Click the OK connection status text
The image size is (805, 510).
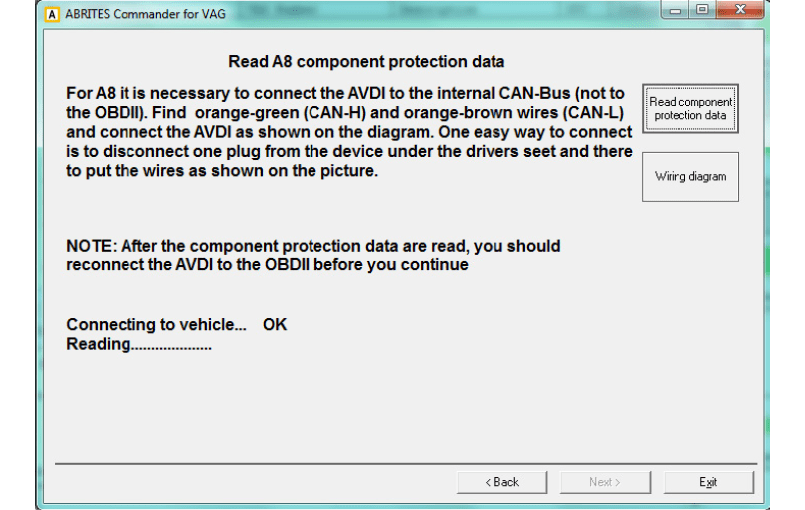(275, 325)
